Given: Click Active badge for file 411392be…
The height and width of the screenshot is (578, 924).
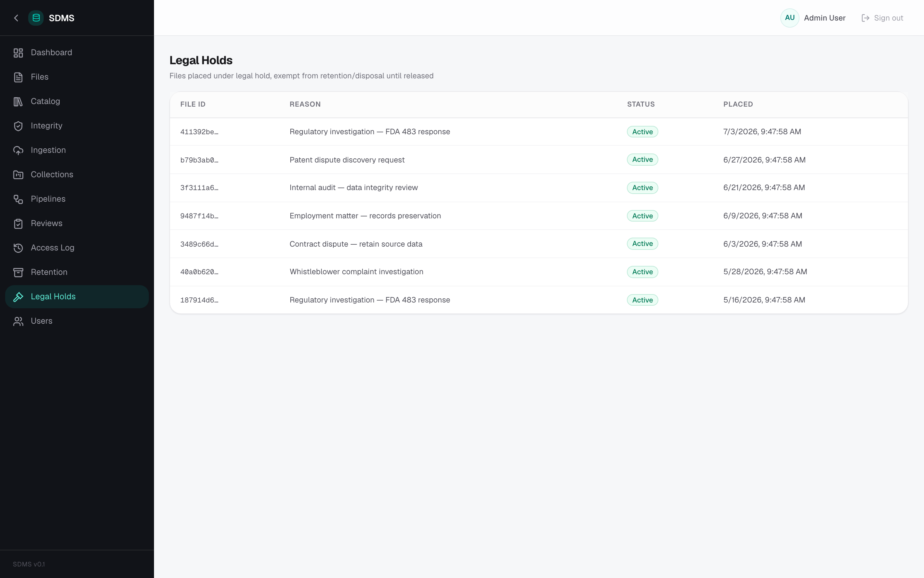Looking at the screenshot, I should tap(642, 132).
